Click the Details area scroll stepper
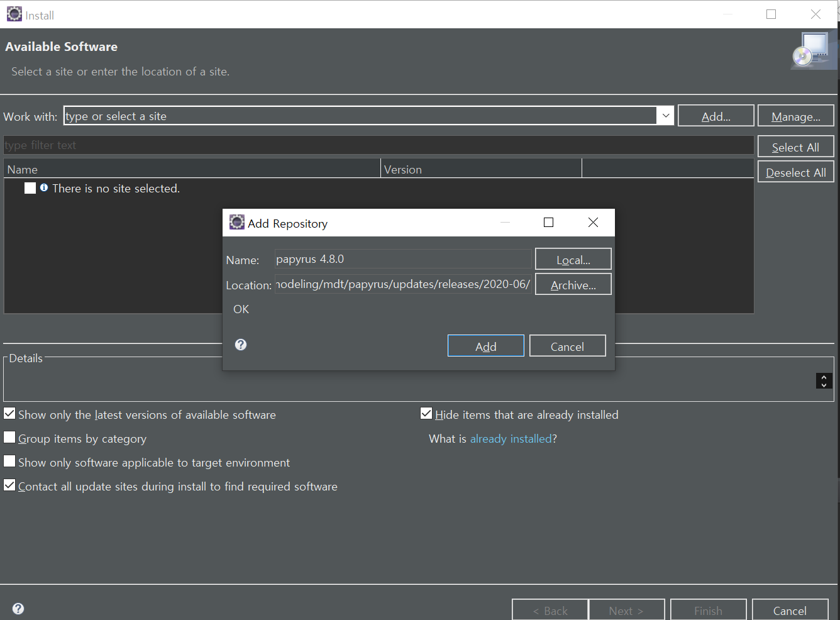Image resolution: width=840 pixels, height=620 pixels. [x=824, y=381]
